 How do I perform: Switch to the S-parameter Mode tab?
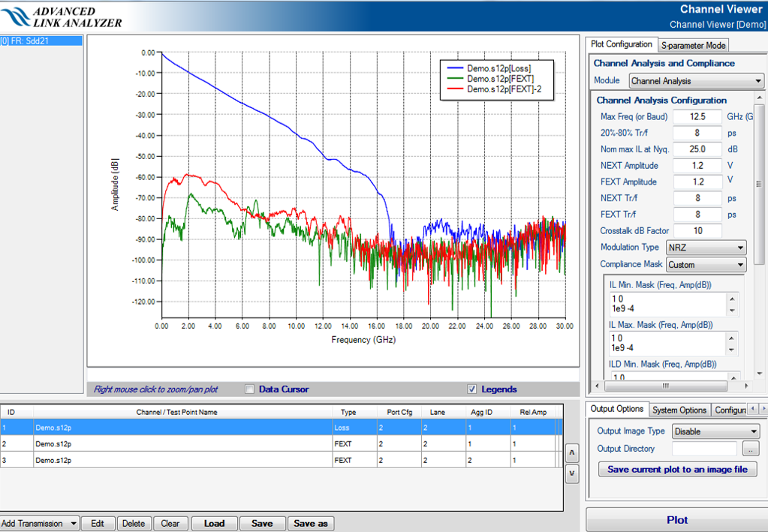coord(693,46)
